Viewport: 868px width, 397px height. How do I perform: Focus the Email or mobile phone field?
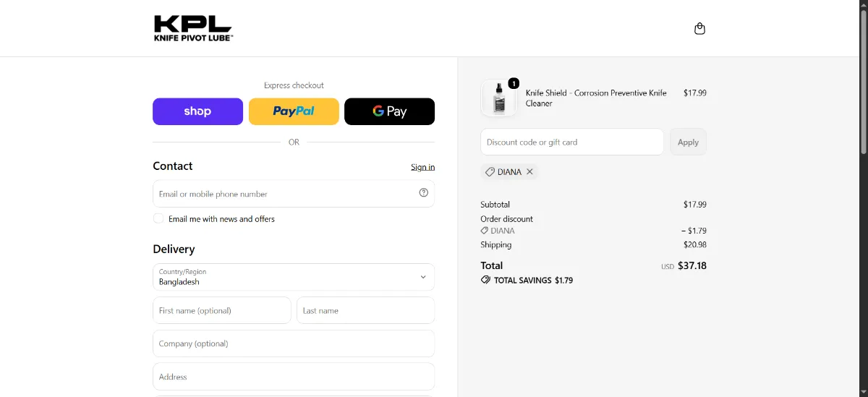(x=294, y=194)
